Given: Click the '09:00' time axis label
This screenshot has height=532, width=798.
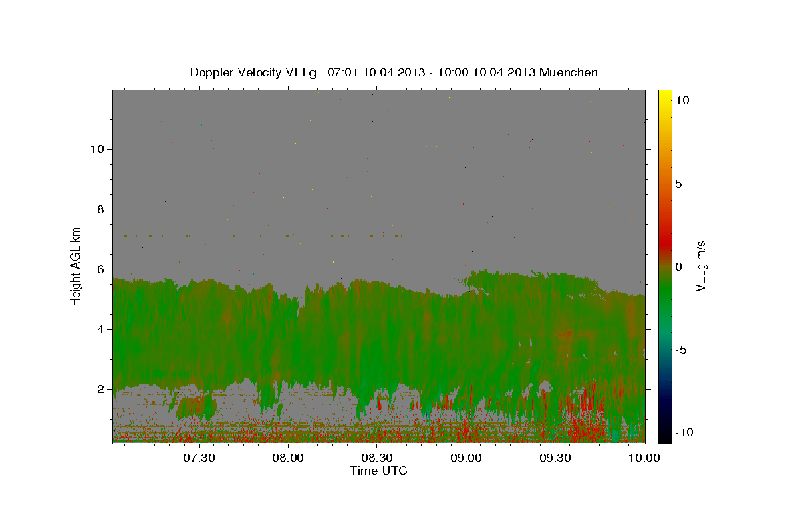Looking at the screenshot, I should [x=466, y=458].
